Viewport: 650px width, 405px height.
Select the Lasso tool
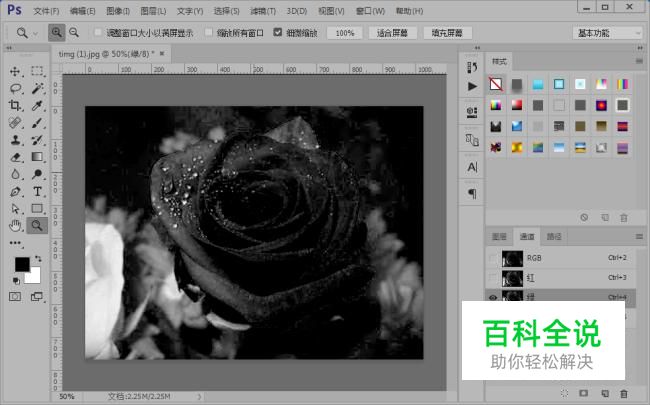pos(15,88)
